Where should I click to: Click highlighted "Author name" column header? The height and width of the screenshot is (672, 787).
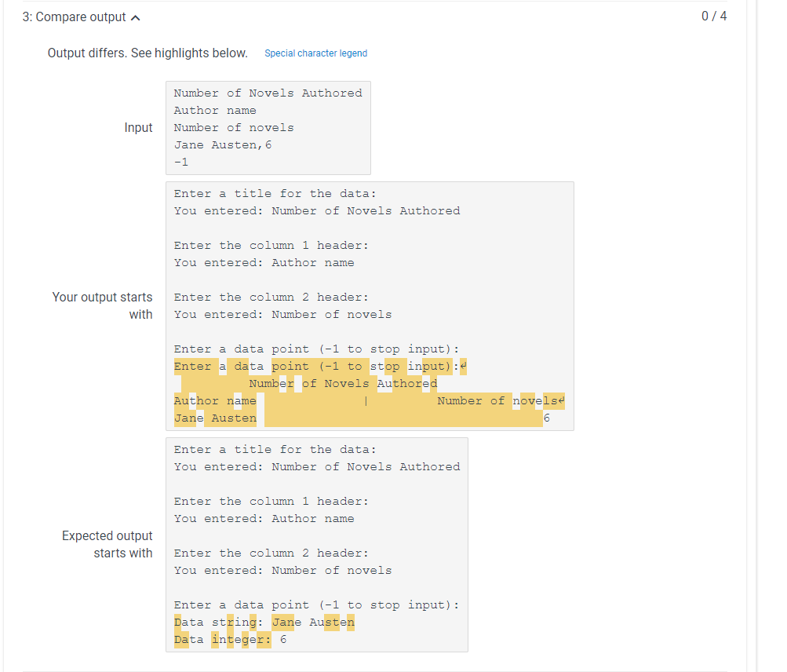point(214,400)
